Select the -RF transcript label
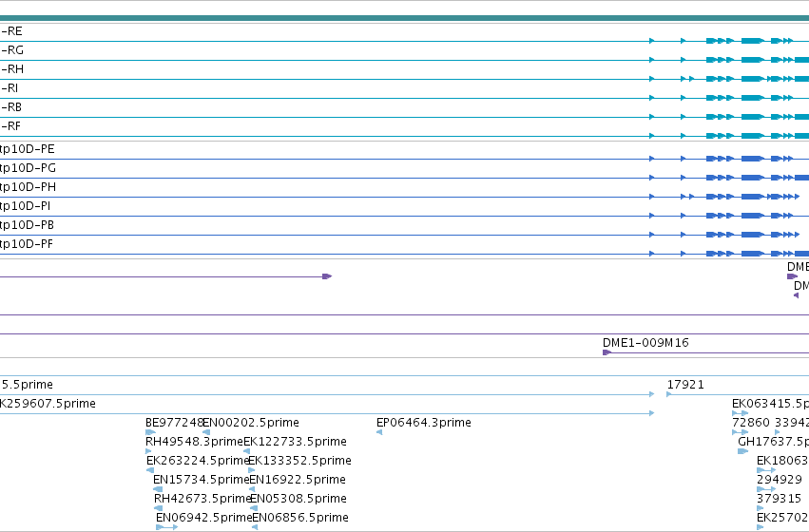The height and width of the screenshot is (532, 809). tap(11, 126)
